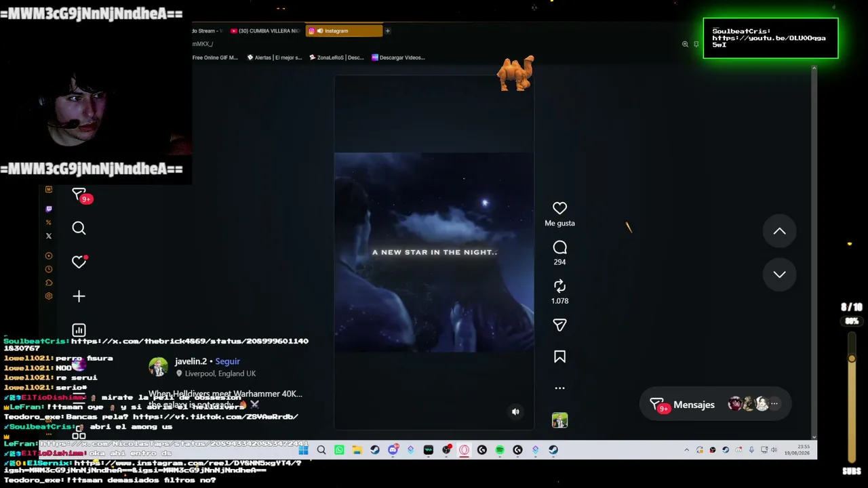Open the Windows Start menu
Image resolution: width=868 pixels, height=488 pixels.
303,450
